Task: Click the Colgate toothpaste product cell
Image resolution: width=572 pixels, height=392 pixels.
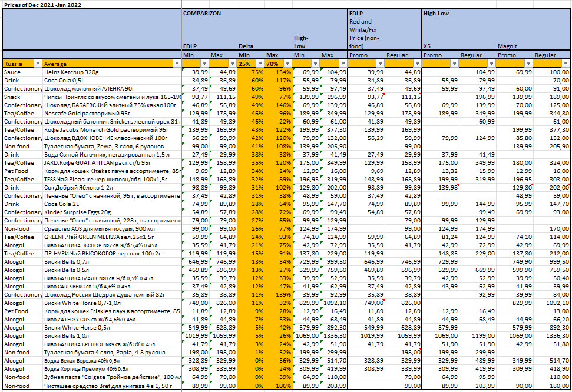Action: 112,377
